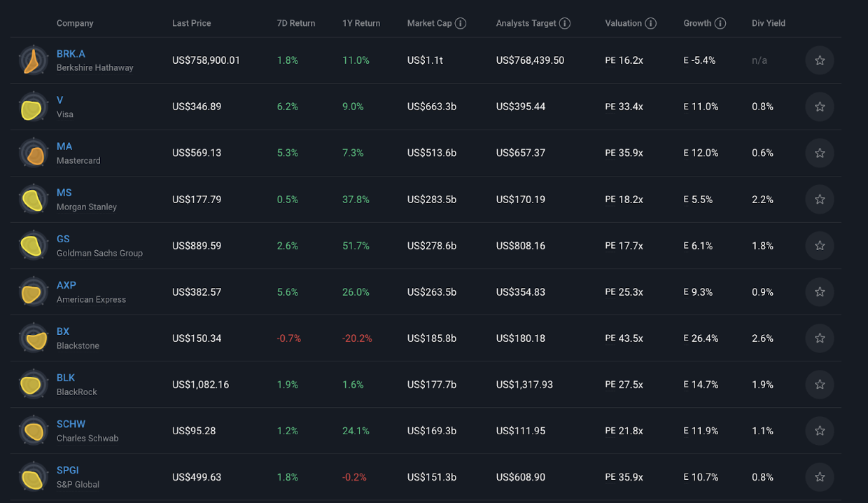Sort table by 1Y Return header
Viewport: 868px width, 503px height.
361,23
